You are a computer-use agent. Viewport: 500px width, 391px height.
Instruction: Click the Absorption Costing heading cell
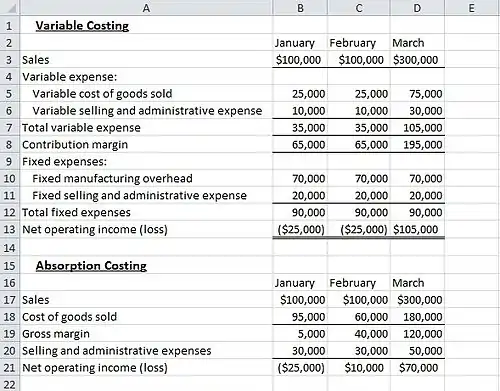tap(146, 265)
